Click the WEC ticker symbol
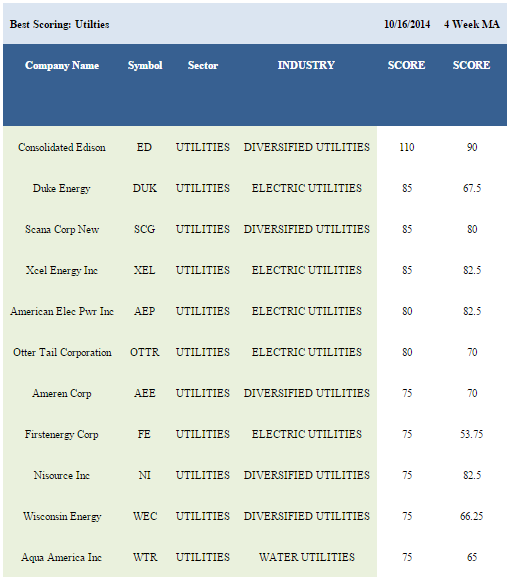The height and width of the screenshot is (582, 511). pos(145,516)
